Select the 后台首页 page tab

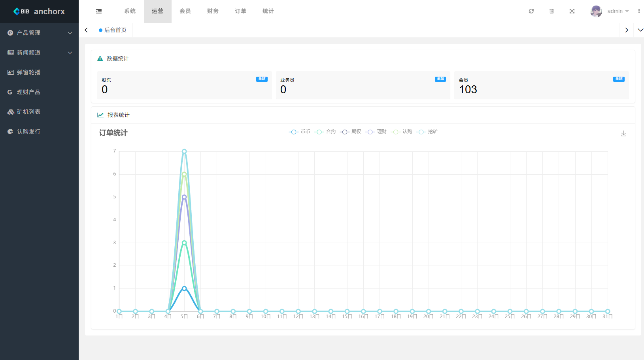click(113, 30)
